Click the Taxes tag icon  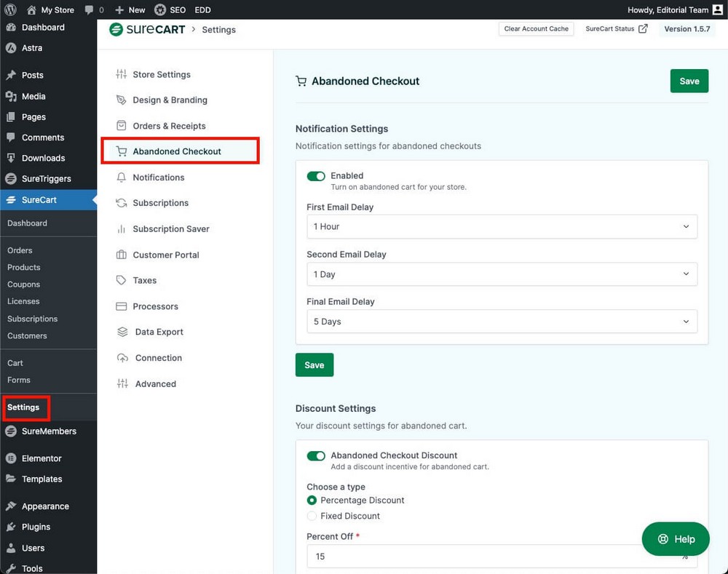tap(122, 281)
